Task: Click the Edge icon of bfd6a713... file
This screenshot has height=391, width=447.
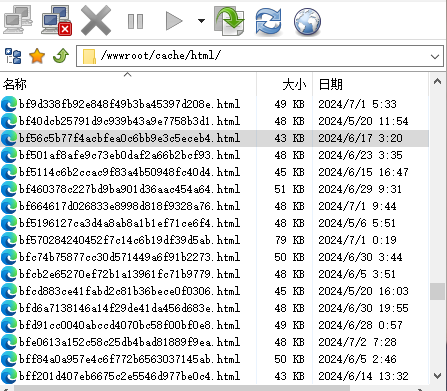Action: pyautogui.click(x=9, y=308)
